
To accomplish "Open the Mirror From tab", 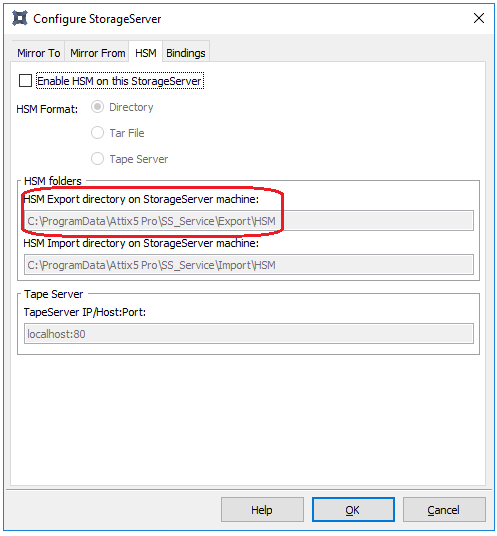I will pyautogui.click(x=97, y=53).
